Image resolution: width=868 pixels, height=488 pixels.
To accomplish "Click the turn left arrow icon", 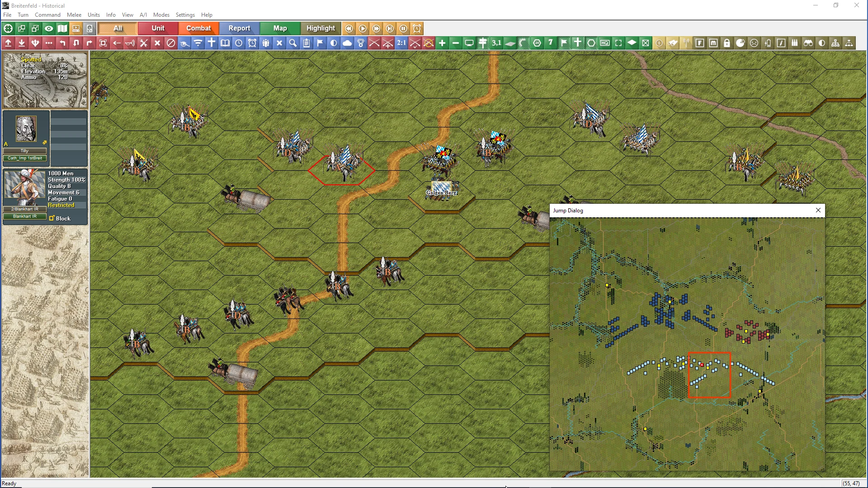I will pos(62,43).
